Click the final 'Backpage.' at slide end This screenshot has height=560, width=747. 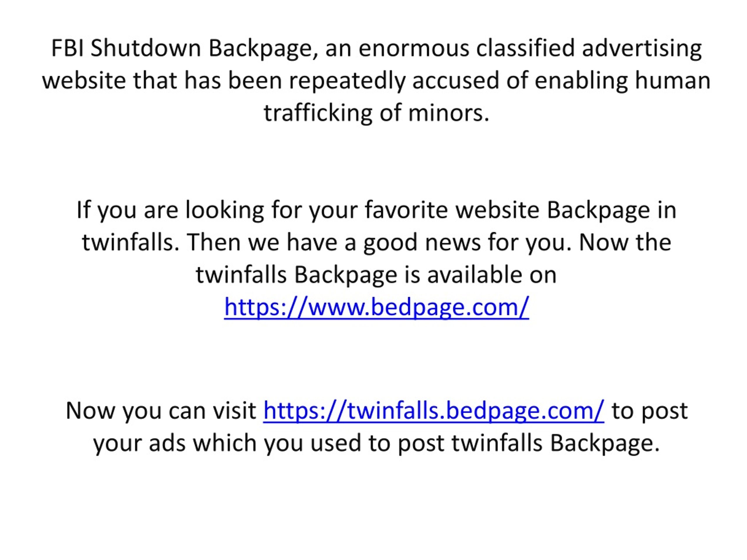pos(605,444)
